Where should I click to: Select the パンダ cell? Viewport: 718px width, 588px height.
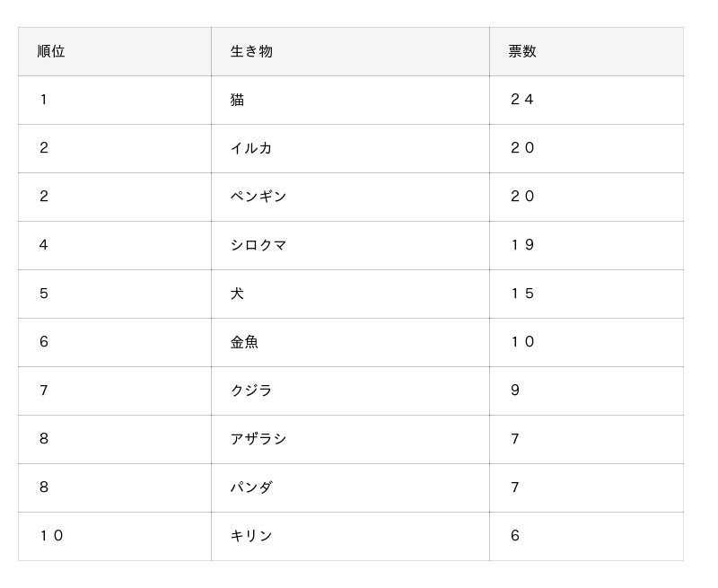pyautogui.click(x=251, y=487)
